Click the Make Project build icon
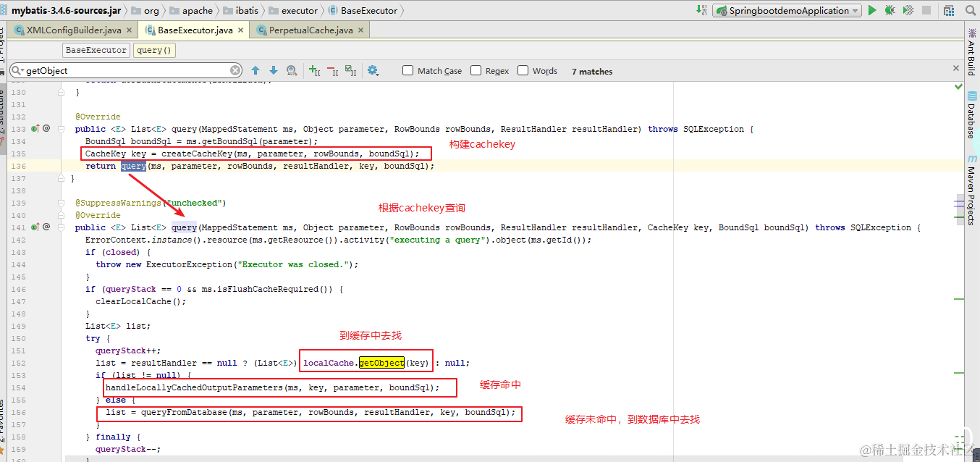The image size is (980, 462). (x=701, y=10)
